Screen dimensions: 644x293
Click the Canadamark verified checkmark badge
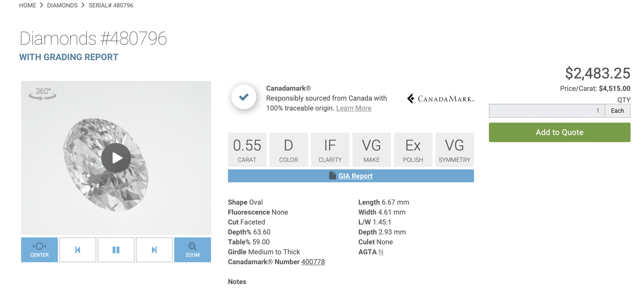[244, 97]
